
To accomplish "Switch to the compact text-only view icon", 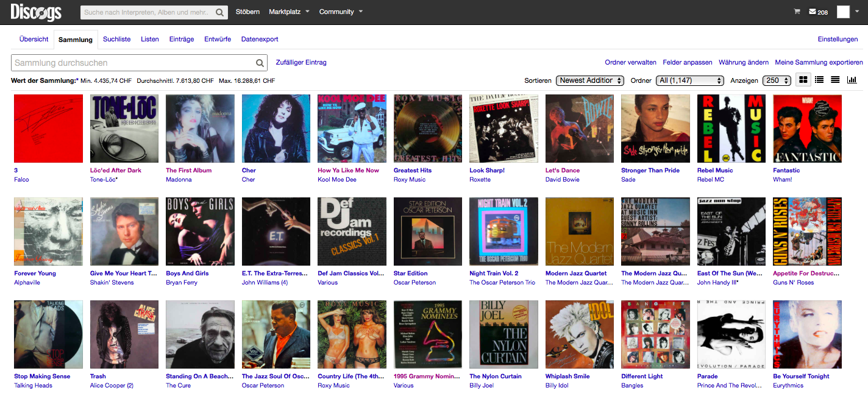I will tap(835, 80).
